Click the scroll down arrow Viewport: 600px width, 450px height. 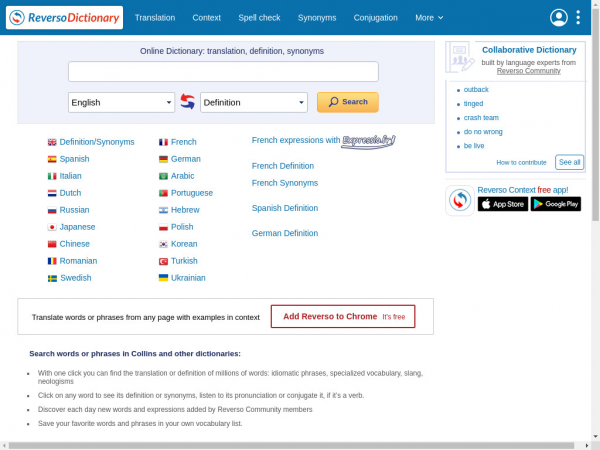click(595, 436)
